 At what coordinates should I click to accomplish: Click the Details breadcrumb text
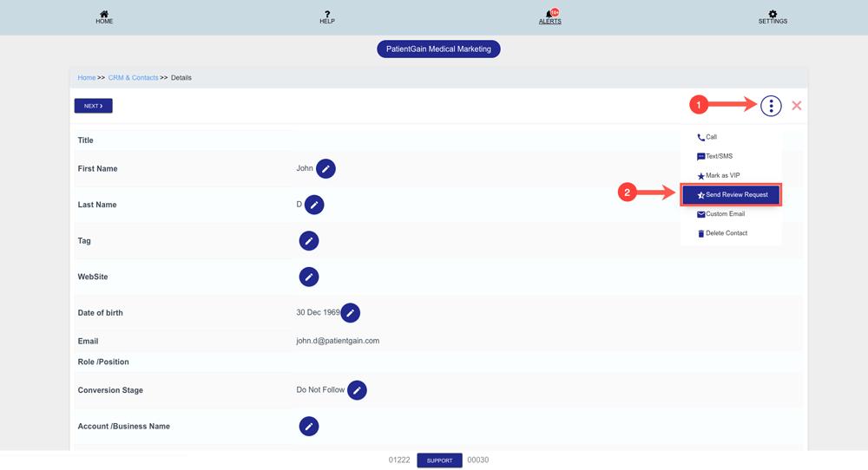click(181, 78)
